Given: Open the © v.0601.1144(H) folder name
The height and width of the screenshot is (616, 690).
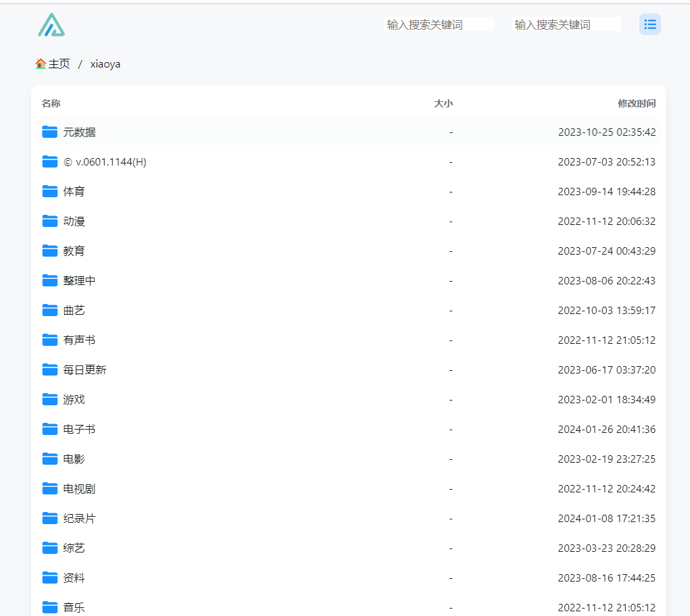Looking at the screenshot, I should tap(105, 162).
